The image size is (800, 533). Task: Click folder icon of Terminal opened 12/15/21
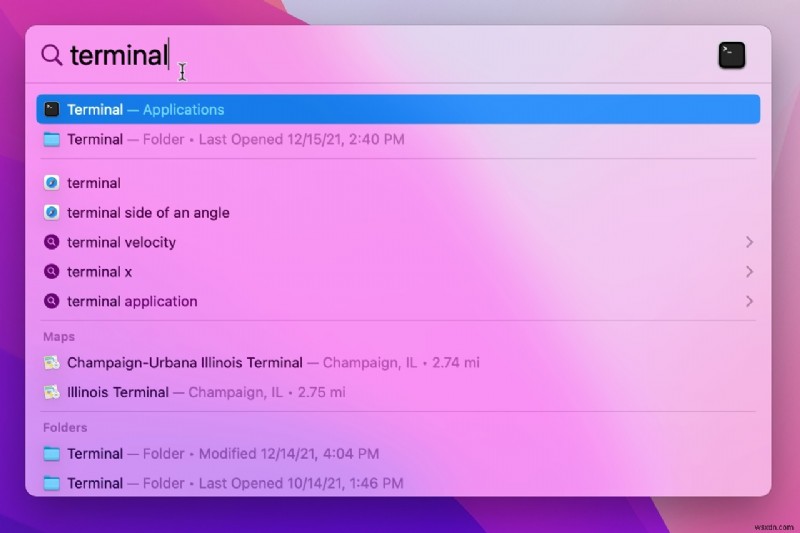pos(52,139)
